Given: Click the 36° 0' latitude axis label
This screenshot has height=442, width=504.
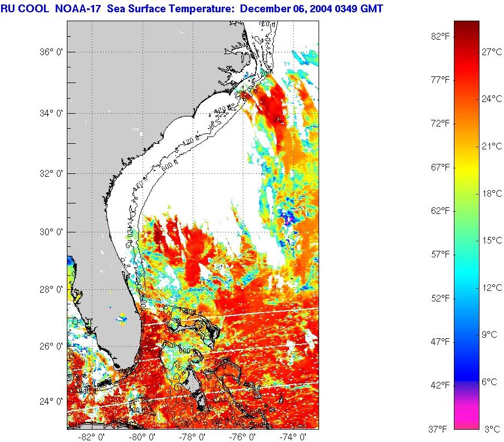Looking at the screenshot, I should [48, 52].
